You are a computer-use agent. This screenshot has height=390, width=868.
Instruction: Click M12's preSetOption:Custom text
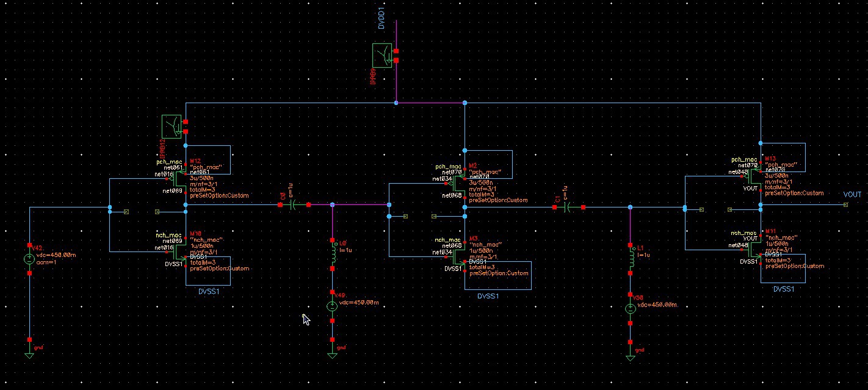pos(220,196)
